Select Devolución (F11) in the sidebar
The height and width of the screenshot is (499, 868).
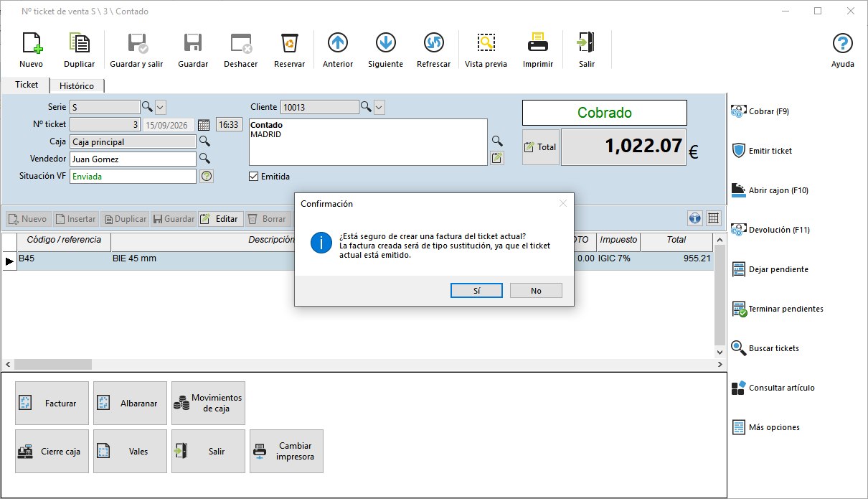coord(770,230)
